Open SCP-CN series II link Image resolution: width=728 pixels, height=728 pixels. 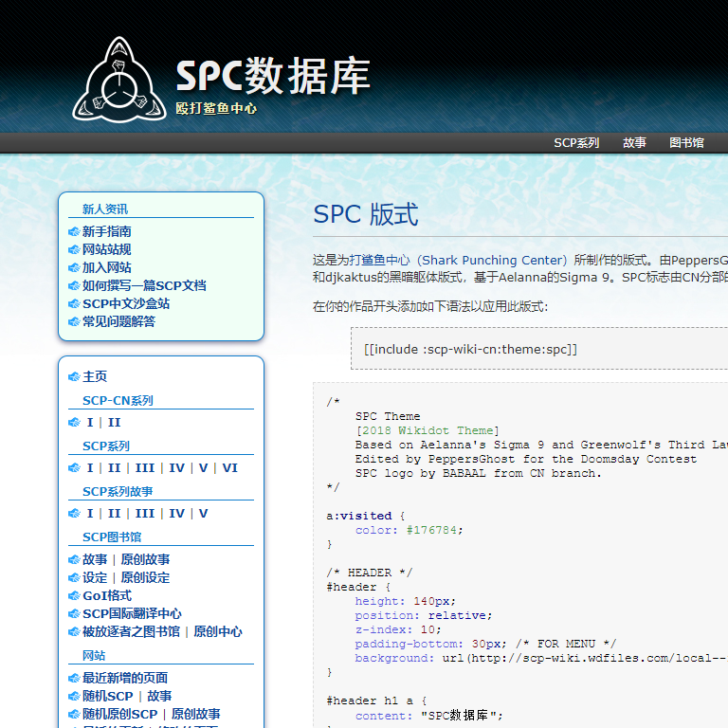pos(114,423)
